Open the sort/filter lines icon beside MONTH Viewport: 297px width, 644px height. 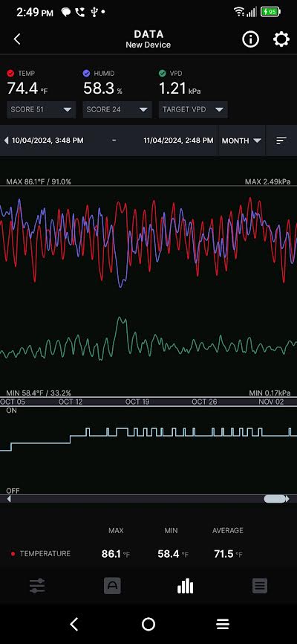point(281,141)
